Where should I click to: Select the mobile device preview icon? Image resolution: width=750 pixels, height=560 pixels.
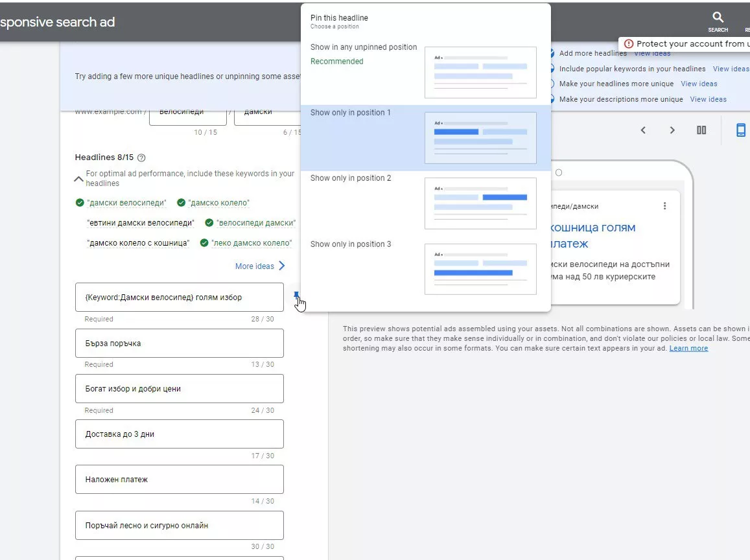pyautogui.click(x=740, y=130)
